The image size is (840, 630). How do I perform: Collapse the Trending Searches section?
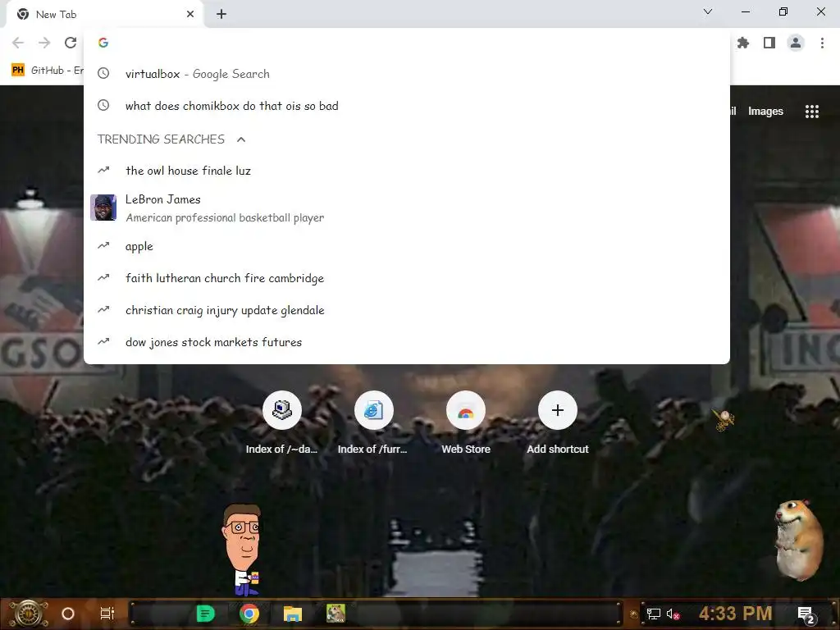[x=241, y=139]
